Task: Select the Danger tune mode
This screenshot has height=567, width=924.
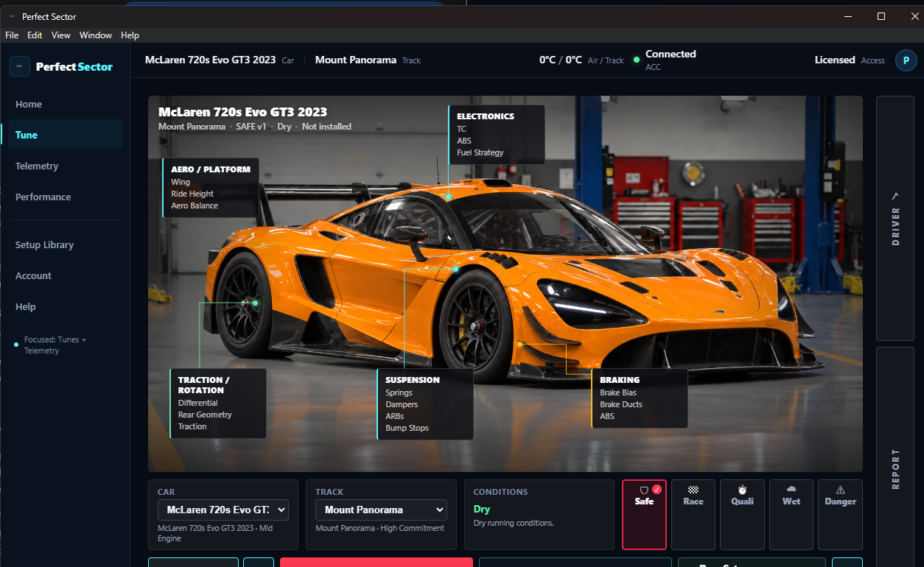Action: 840,515
